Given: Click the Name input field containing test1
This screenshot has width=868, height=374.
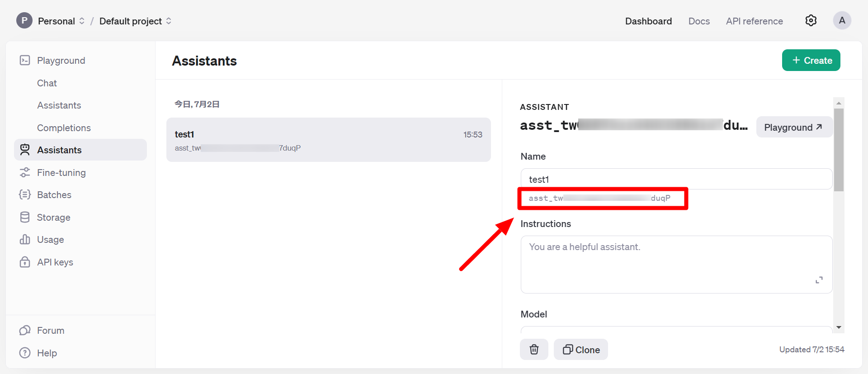Looking at the screenshot, I should (x=676, y=179).
